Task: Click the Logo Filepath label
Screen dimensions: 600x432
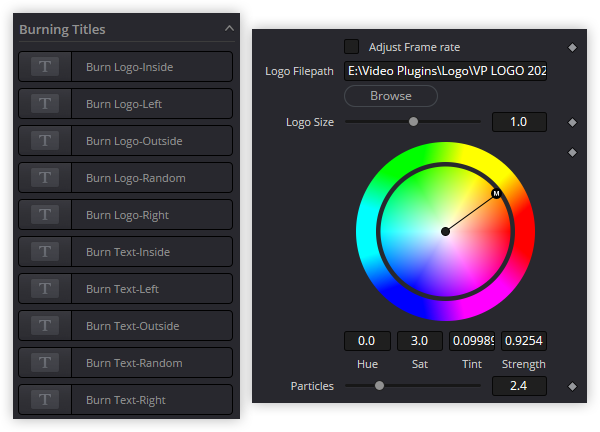Action: tap(299, 72)
